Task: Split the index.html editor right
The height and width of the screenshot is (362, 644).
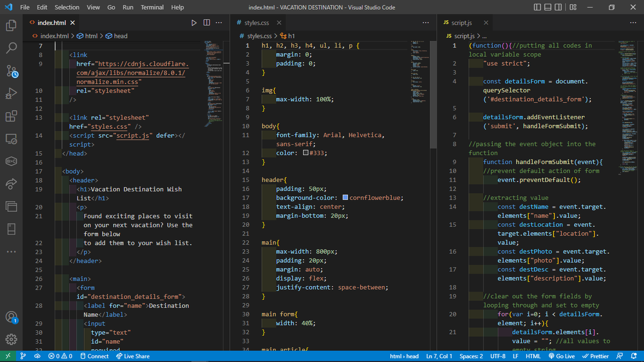Action: coord(207,23)
